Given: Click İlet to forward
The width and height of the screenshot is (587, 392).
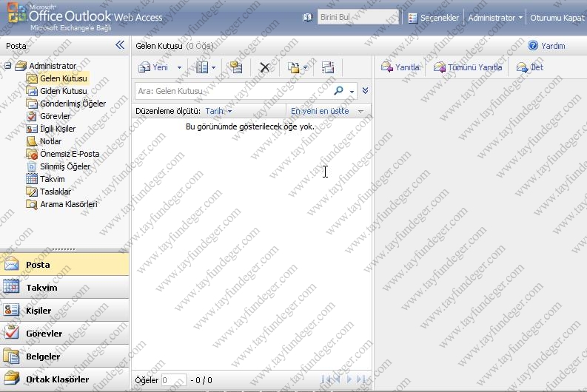Looking at the screenshot, I should click(530, 67).
